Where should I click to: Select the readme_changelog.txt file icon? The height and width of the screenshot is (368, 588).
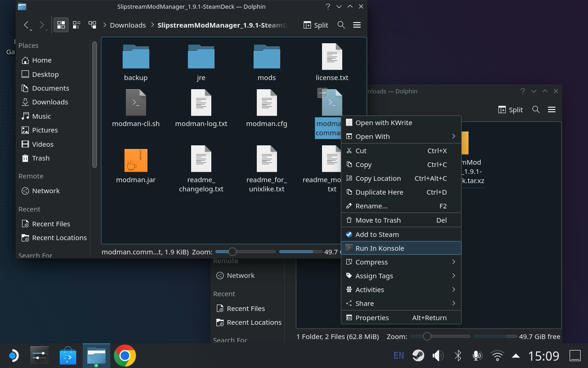(x=201, y=159)
